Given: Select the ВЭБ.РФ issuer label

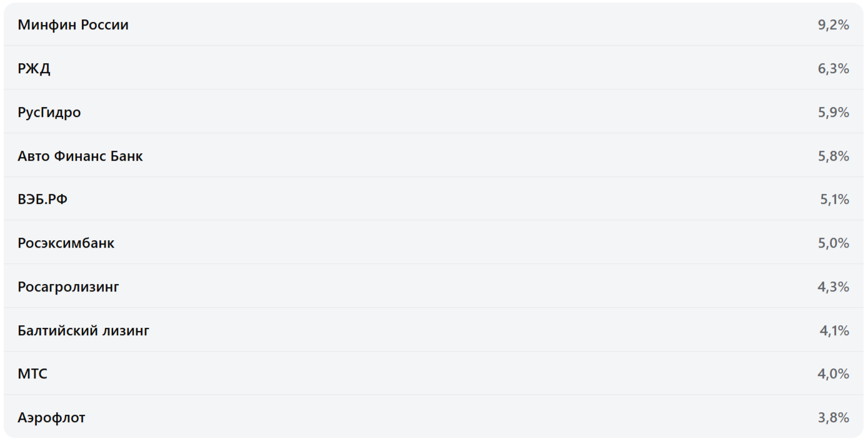Looking at the screenshot, I should 43,200.
